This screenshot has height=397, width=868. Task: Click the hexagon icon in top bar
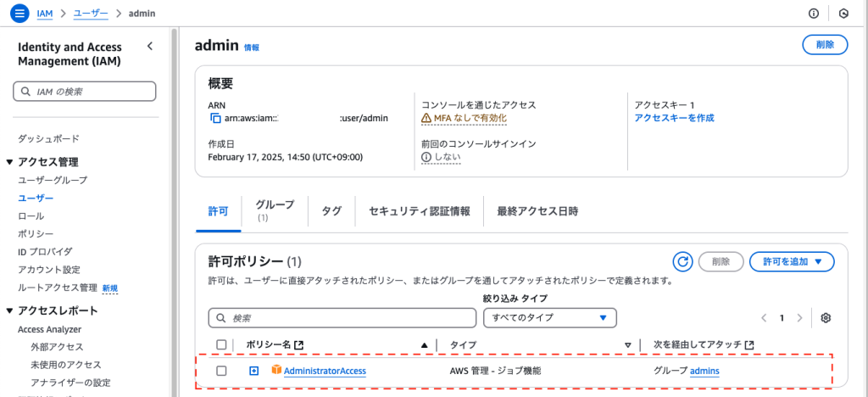[843, 14]
